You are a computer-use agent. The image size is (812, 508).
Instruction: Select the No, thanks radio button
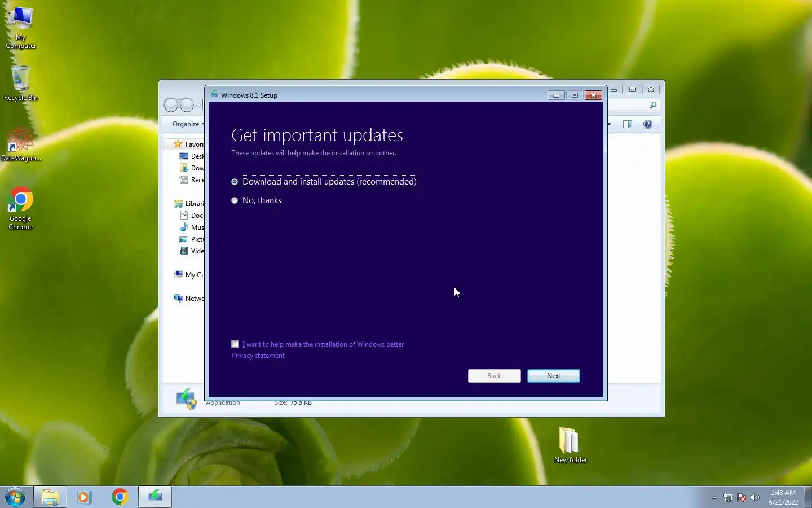(x=235, y=200)
